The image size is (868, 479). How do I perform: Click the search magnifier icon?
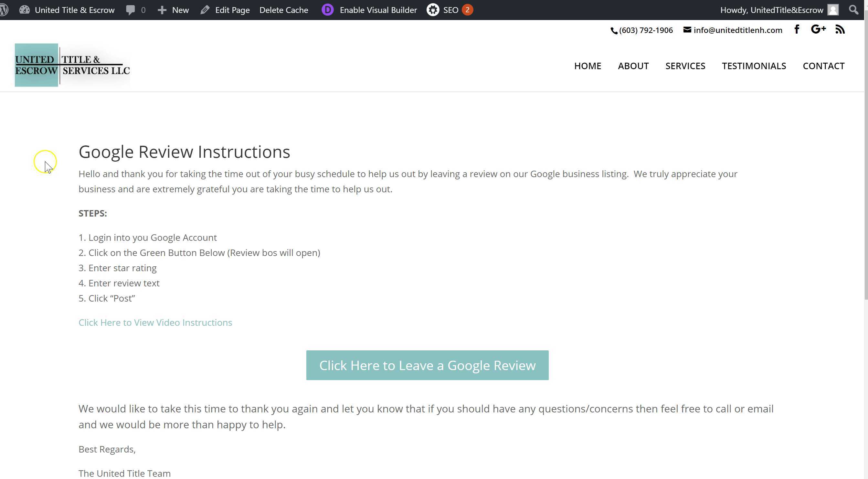coord(854,9)
